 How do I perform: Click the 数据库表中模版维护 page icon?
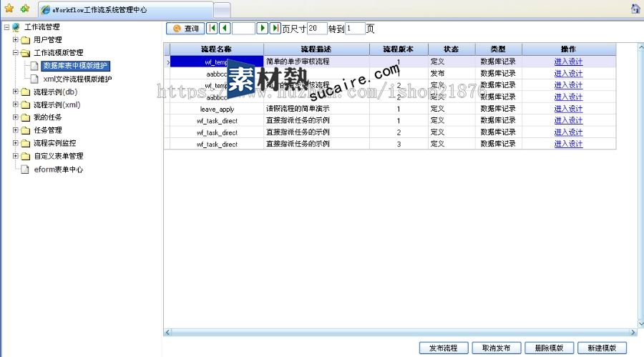pos(35,66)
